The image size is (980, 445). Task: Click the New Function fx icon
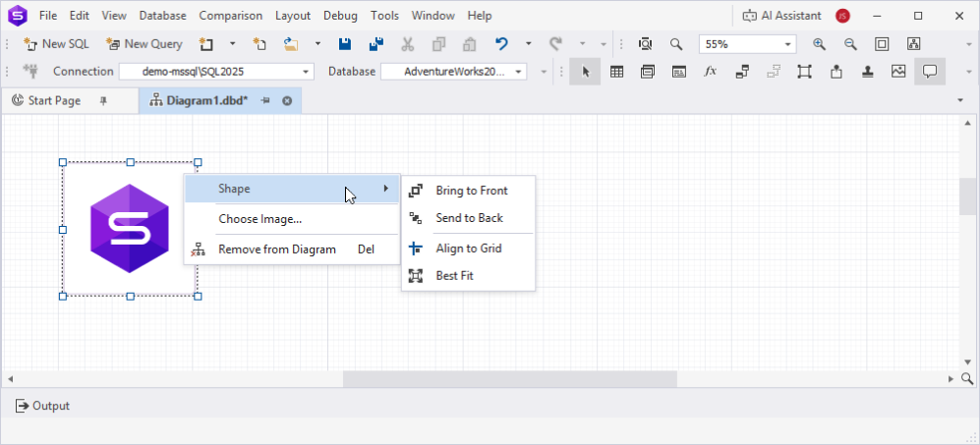pos(710,72)
